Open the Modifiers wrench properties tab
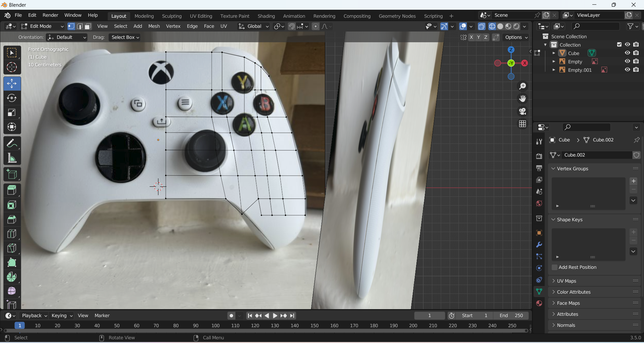This screenshot has width=644, height=343. pyautogui.click(x=539, y=245)
